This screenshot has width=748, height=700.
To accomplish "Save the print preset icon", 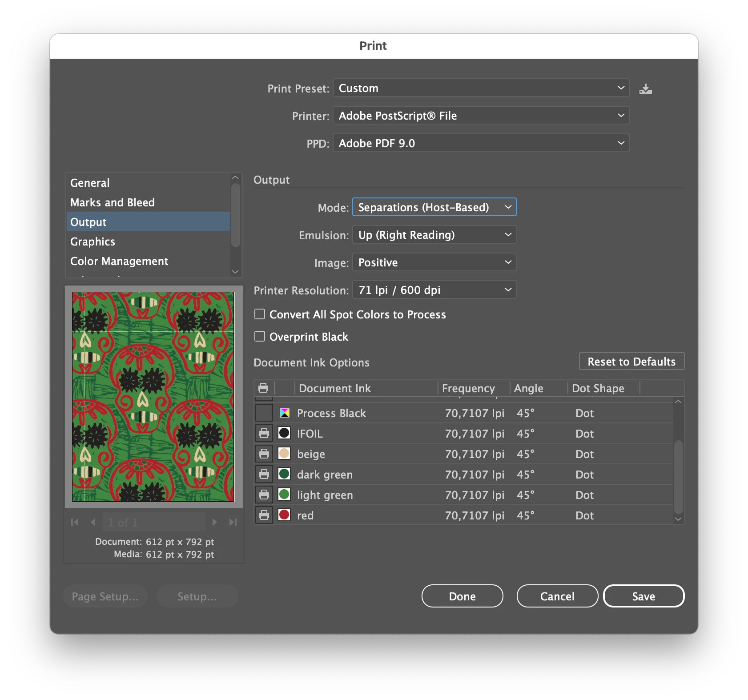I will point(645,89).
